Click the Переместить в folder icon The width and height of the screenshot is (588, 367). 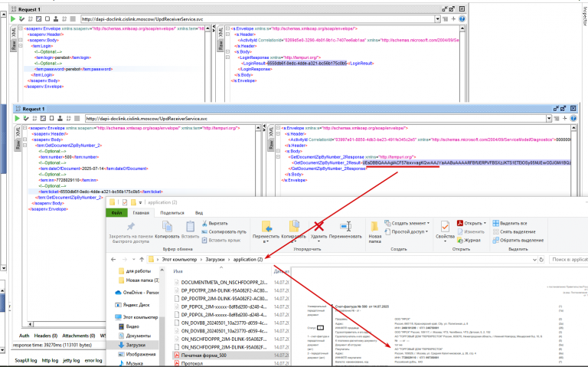coord(266,226)
